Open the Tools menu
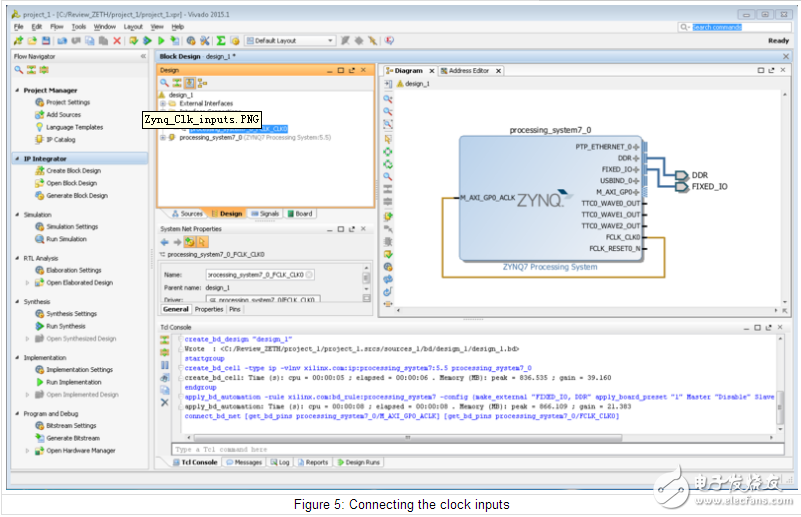801x517 pixels. (x=77, y=26)
